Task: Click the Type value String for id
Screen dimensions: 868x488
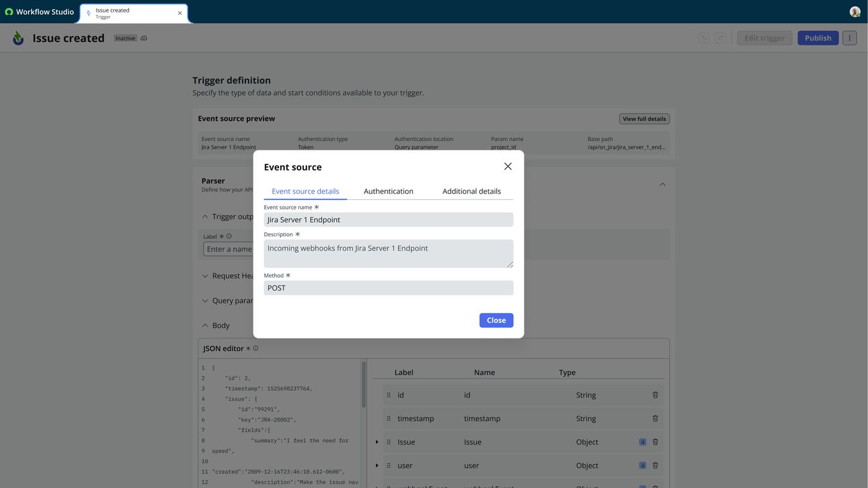Action: click(586, 395)
